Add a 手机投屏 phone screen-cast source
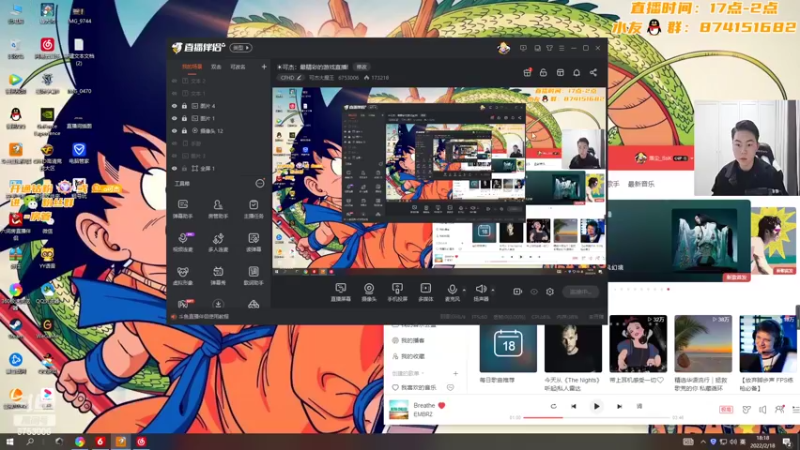The image size is (800, 450). pos(397,292)
